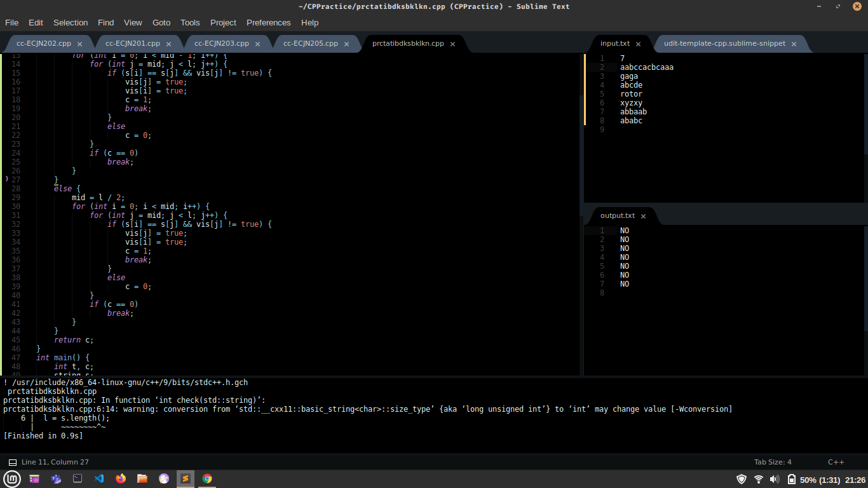Screen dimensions: 868x488
Task: Toggle the side bar via status bar panel icon
Action: click(13, 463)
